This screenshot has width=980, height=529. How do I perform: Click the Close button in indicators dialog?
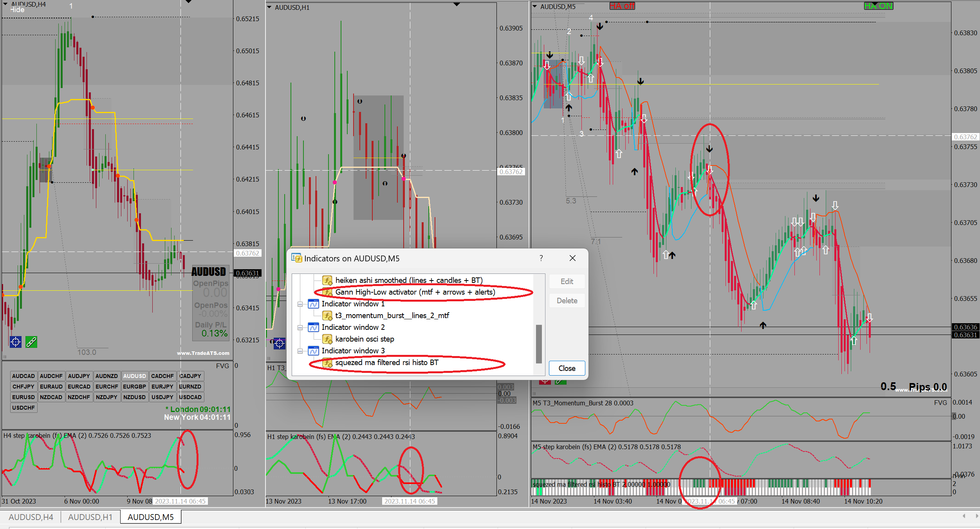pyautogui.click(x=567, y=368)
